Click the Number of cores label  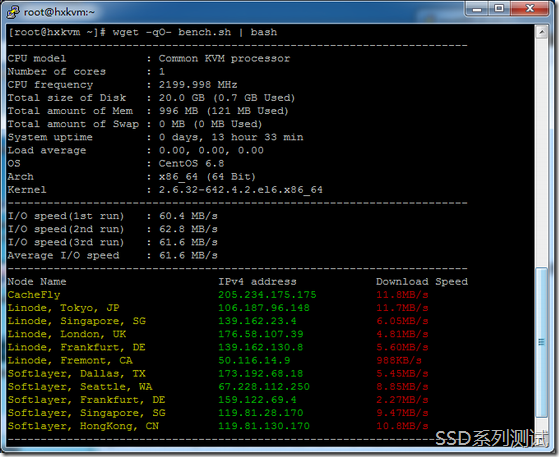(57, 72)
